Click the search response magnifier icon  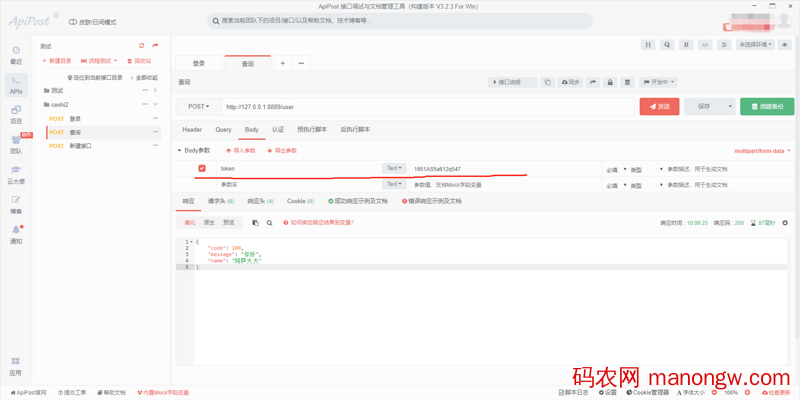coord(269,223)
